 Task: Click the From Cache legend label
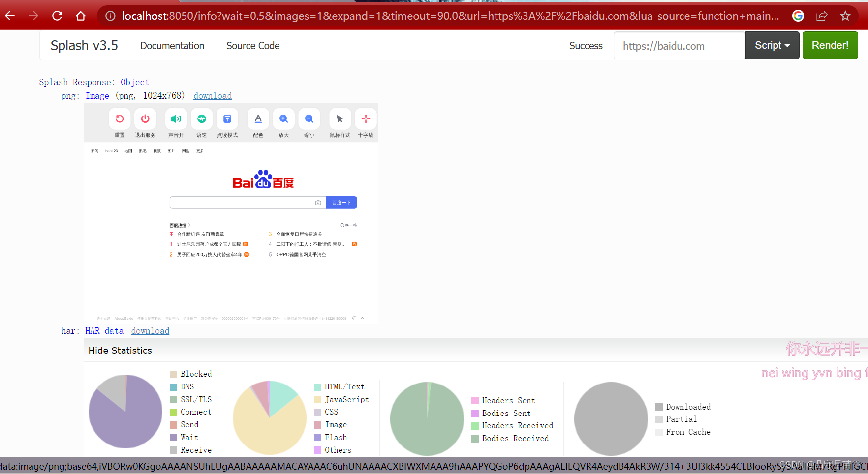coord(688,432)
